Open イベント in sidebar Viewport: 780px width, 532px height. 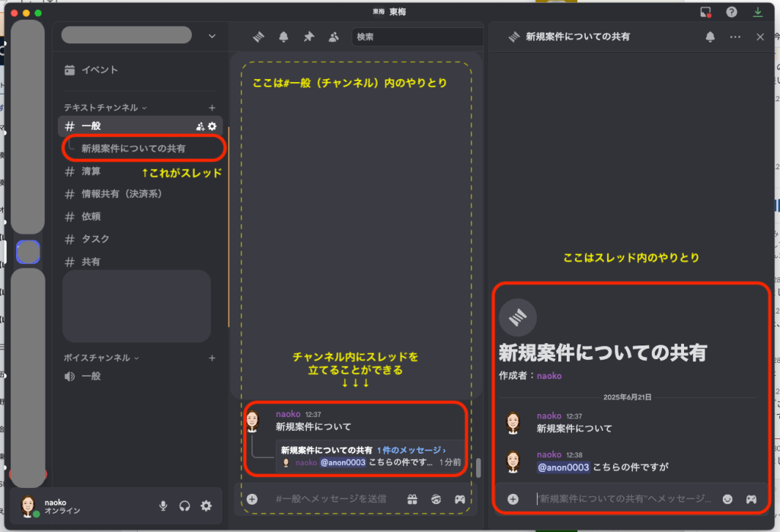click(100, 70)
